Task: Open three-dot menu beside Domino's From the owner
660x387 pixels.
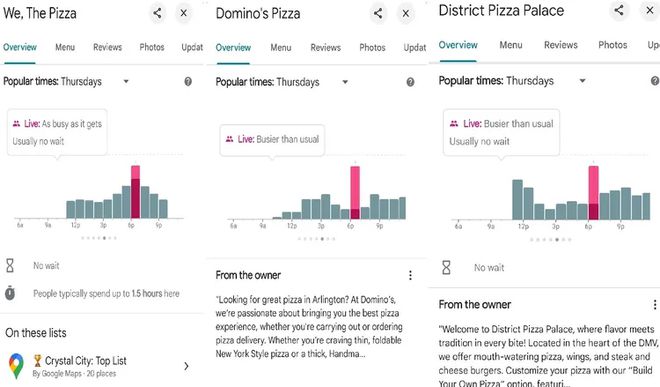Action: point(410,275)
